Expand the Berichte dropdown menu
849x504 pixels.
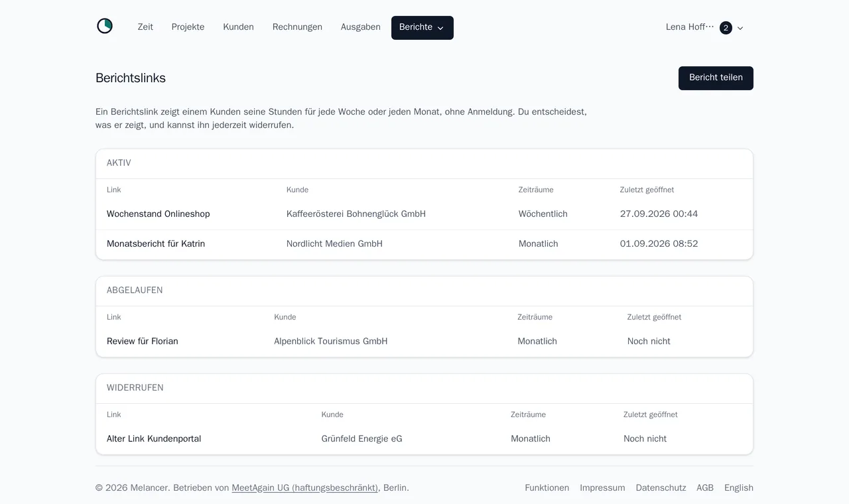(x=422, y=28)
